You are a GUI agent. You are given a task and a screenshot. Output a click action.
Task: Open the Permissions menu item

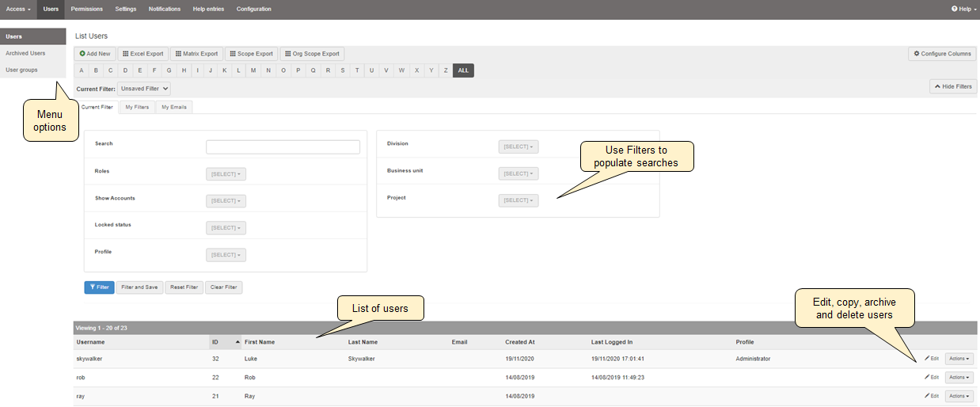click(86, 9)
